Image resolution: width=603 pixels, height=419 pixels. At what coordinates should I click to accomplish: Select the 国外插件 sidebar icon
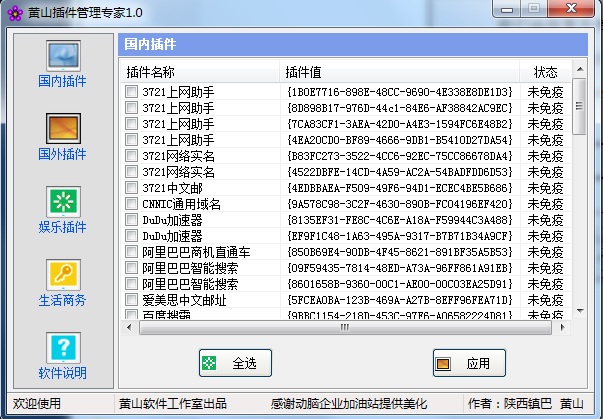point(61,129)
